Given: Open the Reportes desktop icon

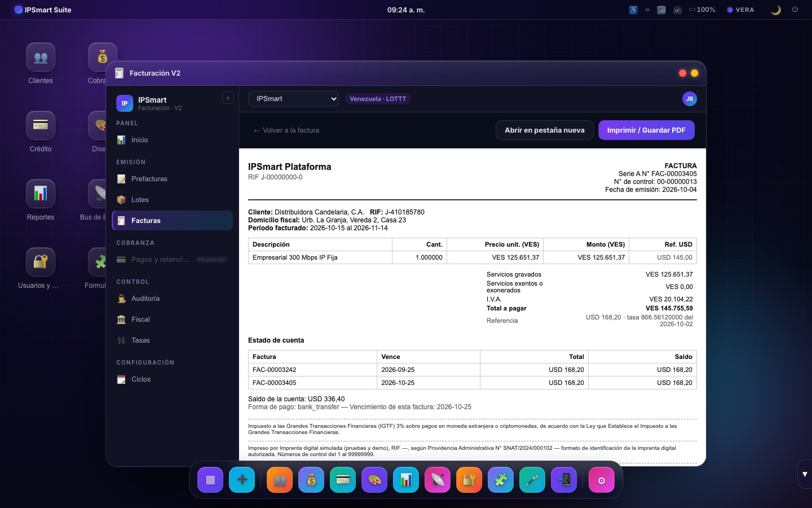Looking at the screenshot, I should click(x=41, y=200).
